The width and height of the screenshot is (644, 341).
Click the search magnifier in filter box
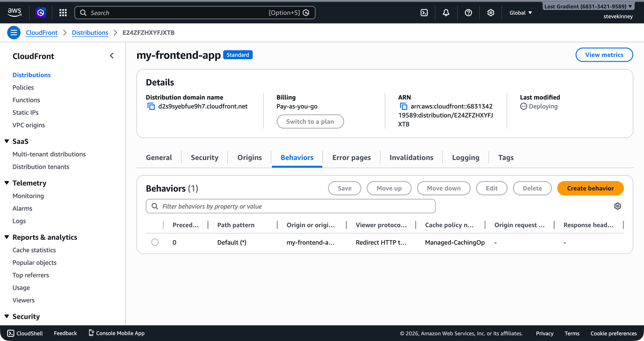point(155,206)
